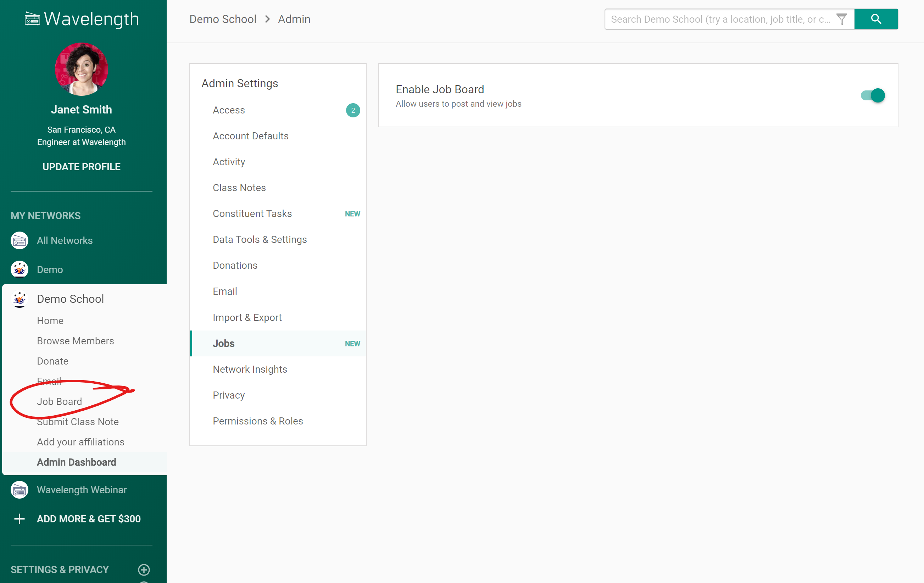Expand Settings & Privacy with the plus icon

coord(144,570)
